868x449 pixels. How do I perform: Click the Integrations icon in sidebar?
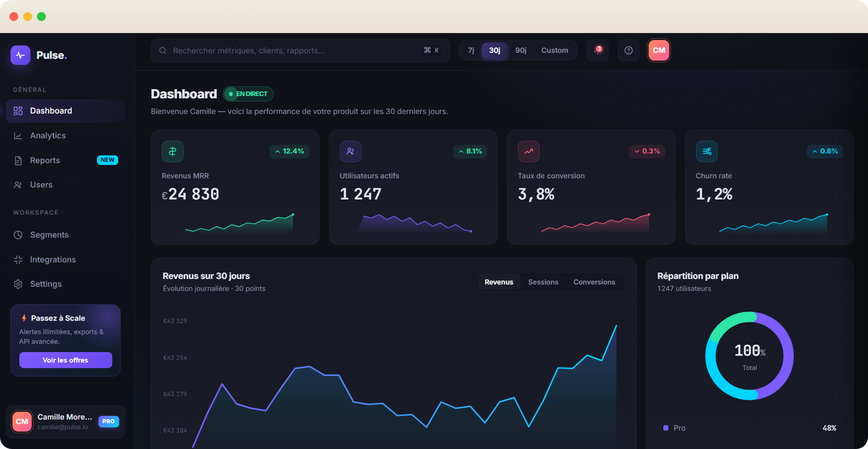click(18, 260)
